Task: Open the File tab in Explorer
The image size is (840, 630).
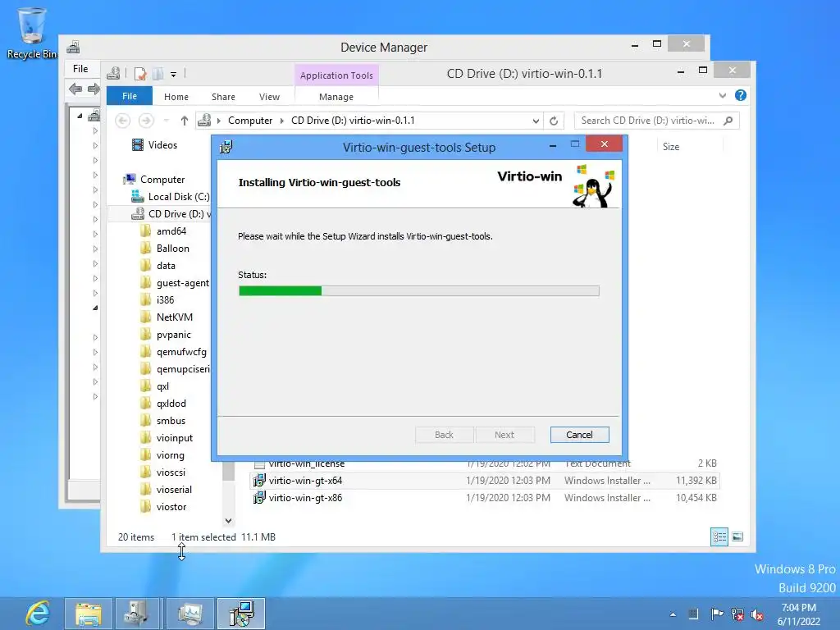Action: click(x=130, y=97)
